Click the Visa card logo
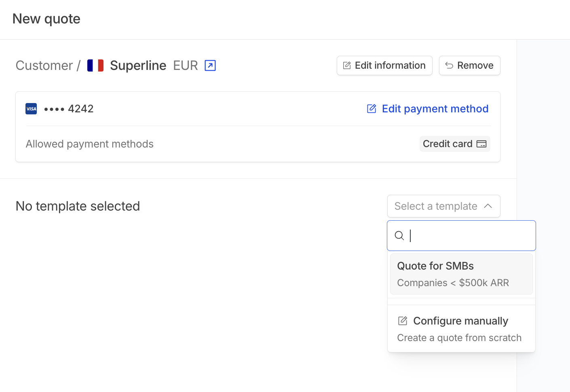 pyautogui.click(x=31, y=109)
